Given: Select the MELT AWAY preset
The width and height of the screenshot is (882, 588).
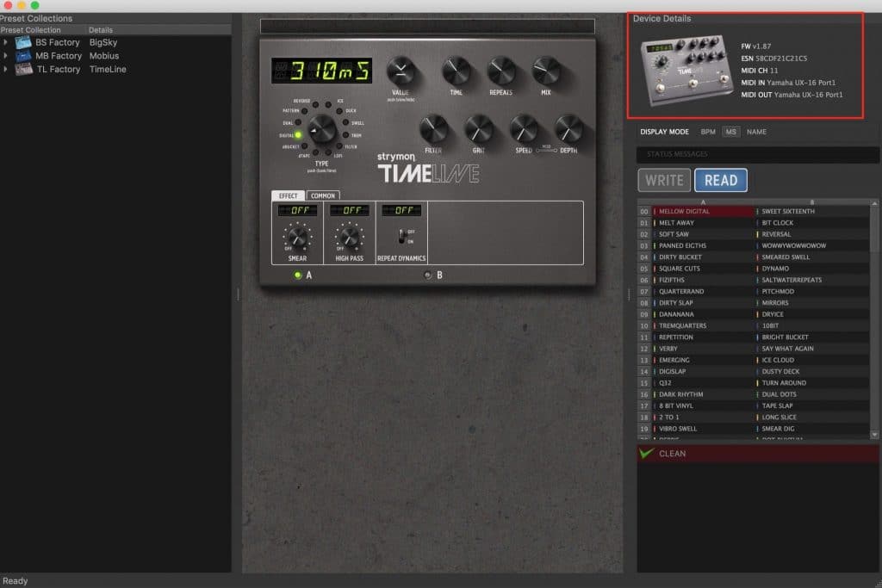Looking at the screenshot, I should 703,223.
